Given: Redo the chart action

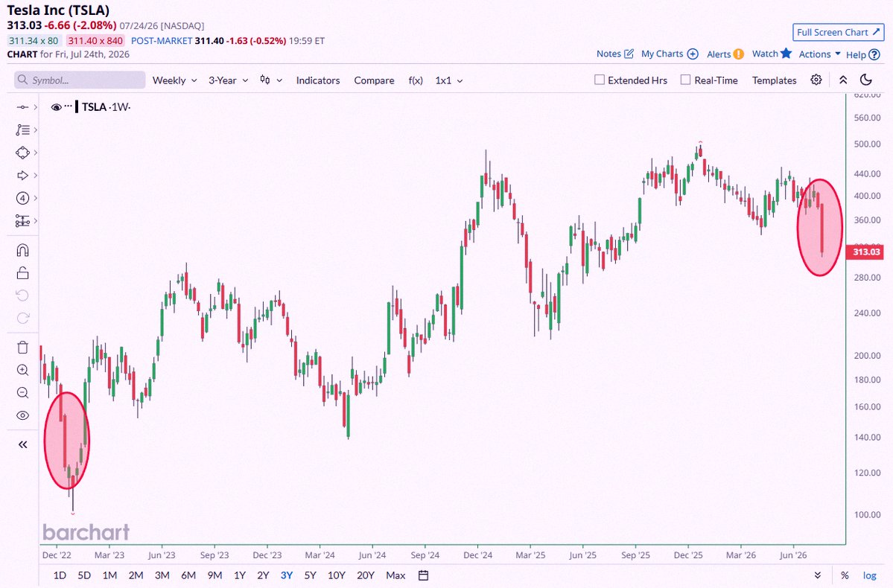Looking at the screenshot, I should [x=22, y=319].
